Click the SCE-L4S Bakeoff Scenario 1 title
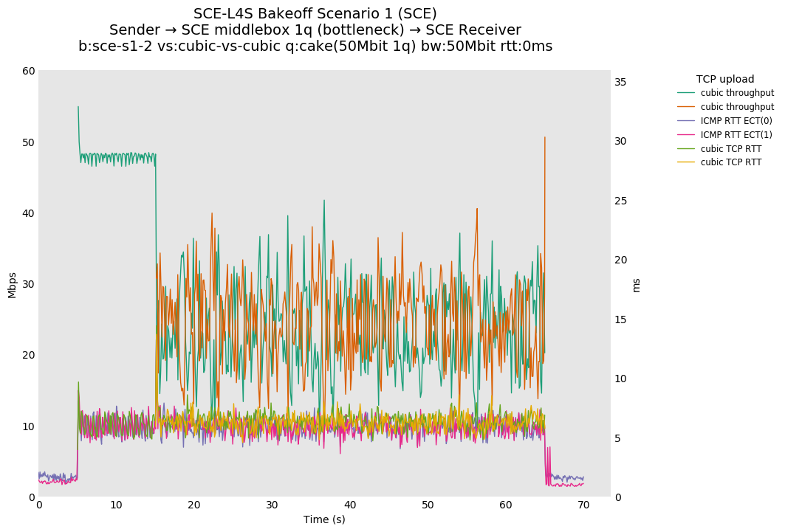Image resolution: width=785 pixels, height=532 pixels. coord(315,14)
